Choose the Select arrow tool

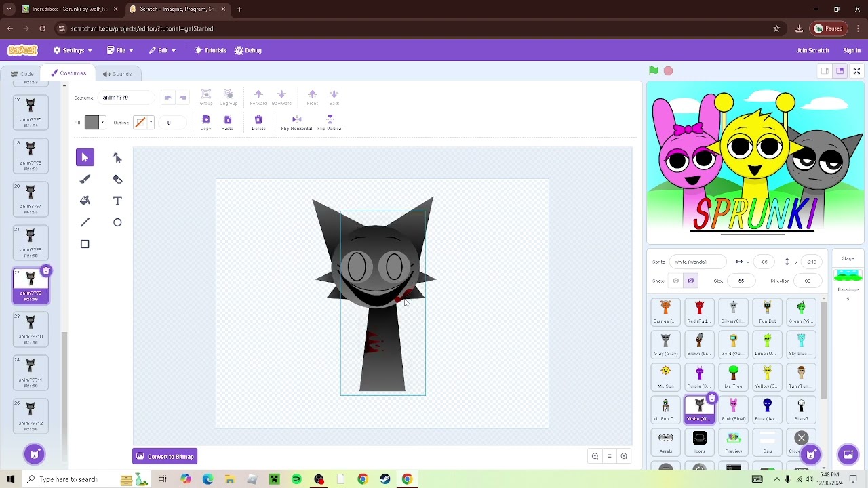click(85, 157)
